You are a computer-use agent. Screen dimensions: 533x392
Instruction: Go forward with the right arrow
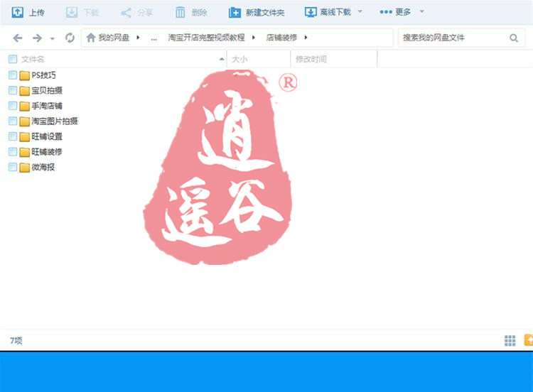[x=37, y=38]
